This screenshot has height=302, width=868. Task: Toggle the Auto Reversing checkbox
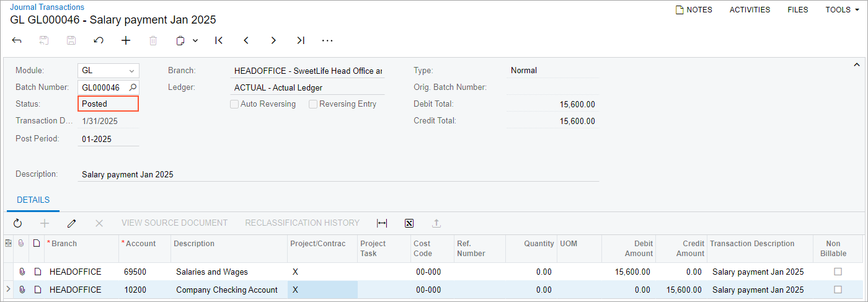234,104
